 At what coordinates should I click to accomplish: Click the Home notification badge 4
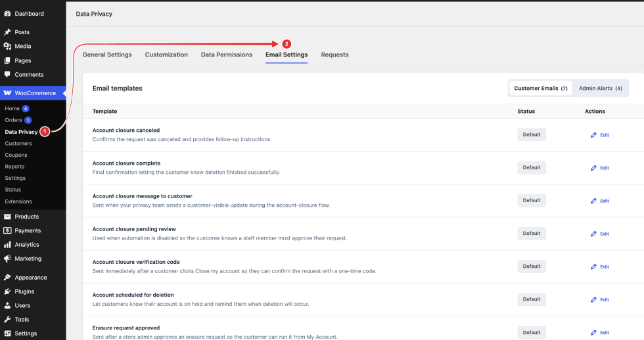[26, 109]
